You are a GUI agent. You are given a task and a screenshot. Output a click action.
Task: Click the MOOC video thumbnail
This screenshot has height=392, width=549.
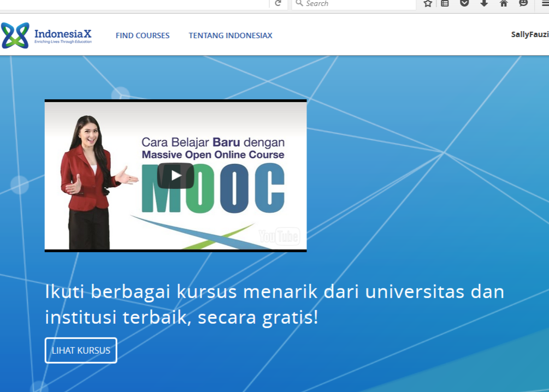pyautogui.click(x=176, y=176)
